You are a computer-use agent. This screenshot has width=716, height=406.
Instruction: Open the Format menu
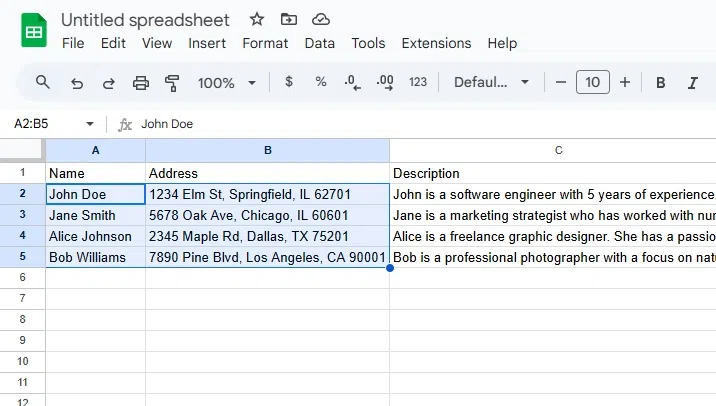tap(265, 43)
